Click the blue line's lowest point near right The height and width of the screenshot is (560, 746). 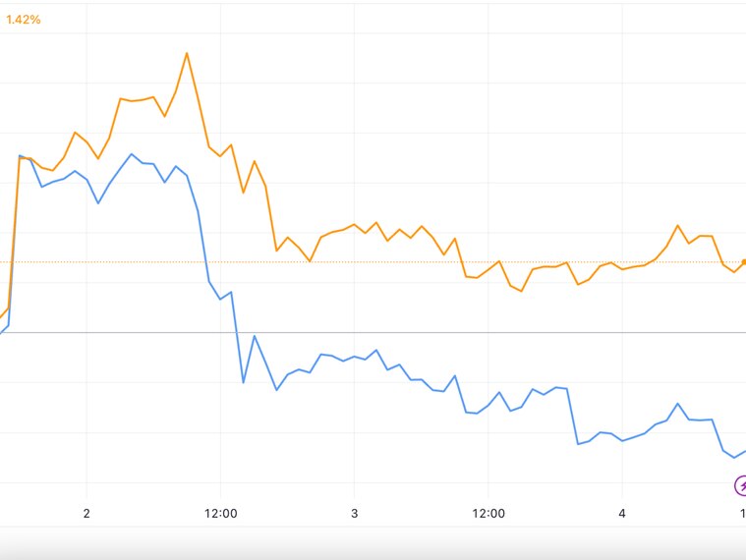click(733, 457)
